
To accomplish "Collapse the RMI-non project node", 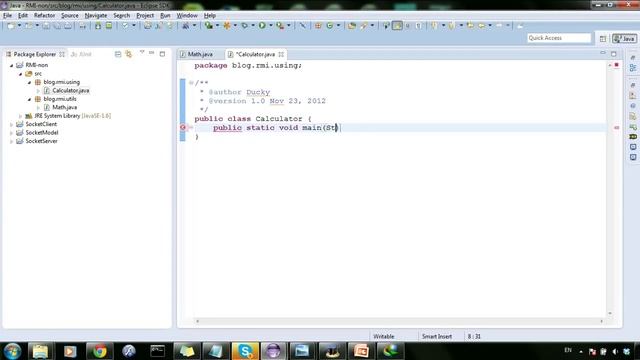I will (x=11, y=65).
